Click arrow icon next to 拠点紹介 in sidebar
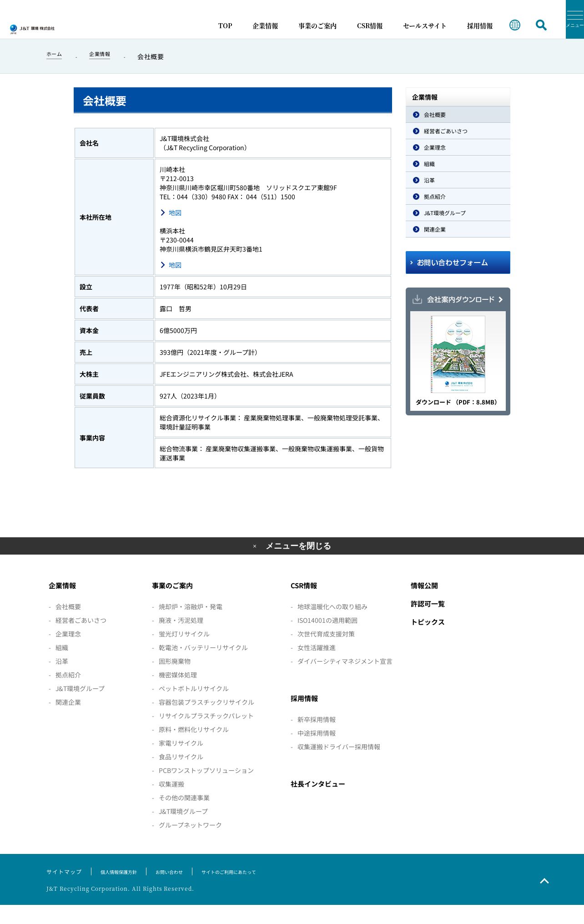584x924 pixels. tap(416, 197)
